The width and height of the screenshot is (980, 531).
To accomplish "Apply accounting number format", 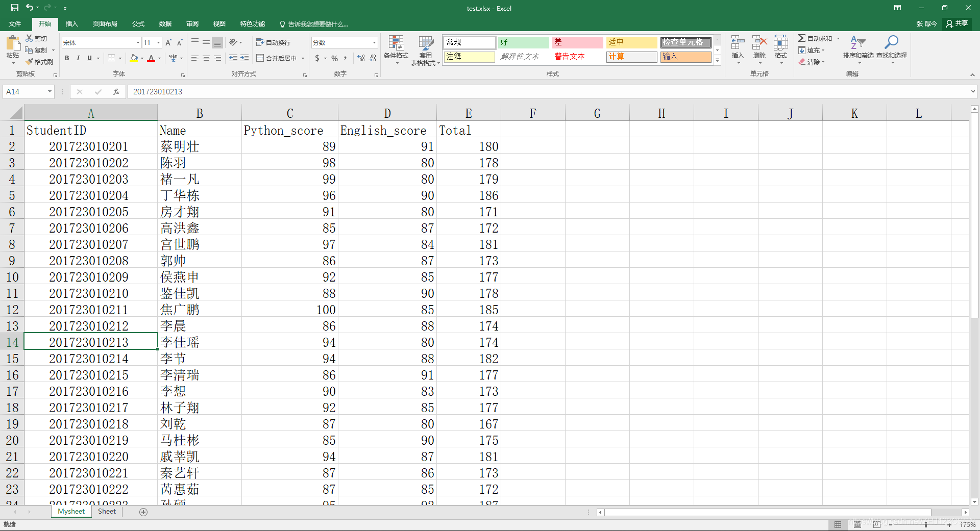I will (317, 58).
